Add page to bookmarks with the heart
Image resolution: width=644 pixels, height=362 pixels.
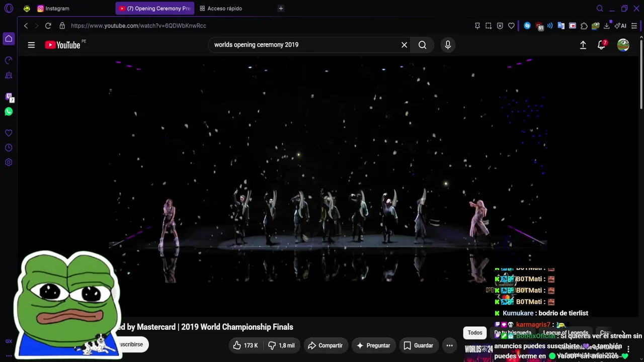tap(511, 26)
